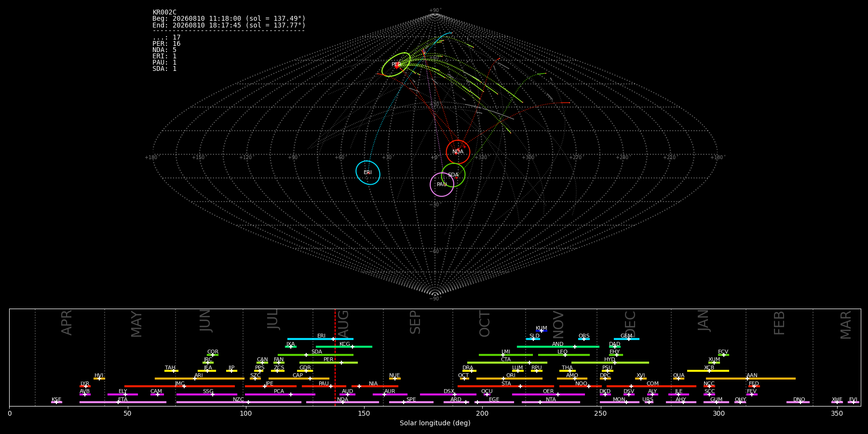Select the orange CAP shower bar
The image size is (868, 434).
tap(299, 379)
